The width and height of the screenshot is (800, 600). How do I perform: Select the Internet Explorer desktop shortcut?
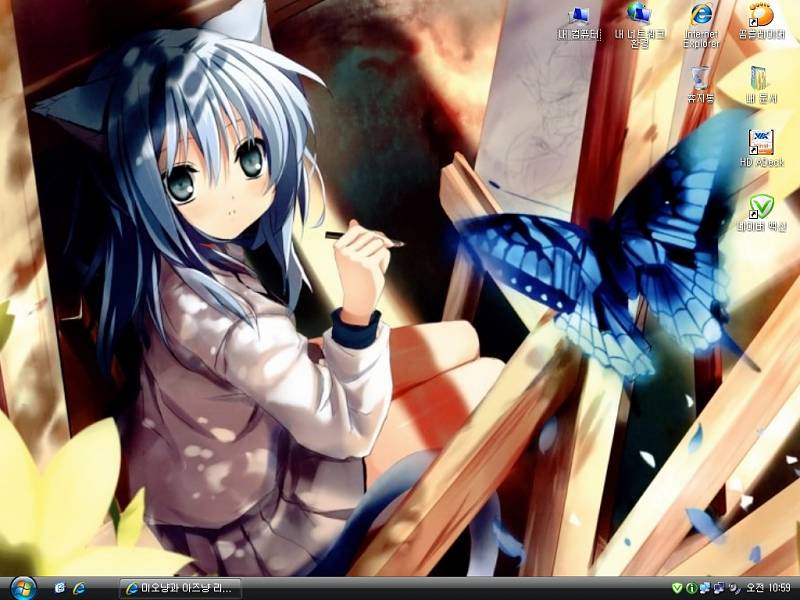click(x=701, y=17)
